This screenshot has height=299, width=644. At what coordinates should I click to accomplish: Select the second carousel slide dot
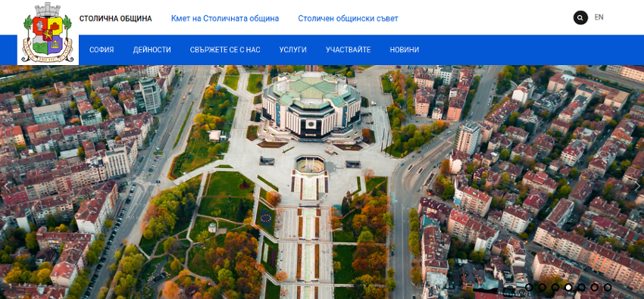(x=542, y=288)
